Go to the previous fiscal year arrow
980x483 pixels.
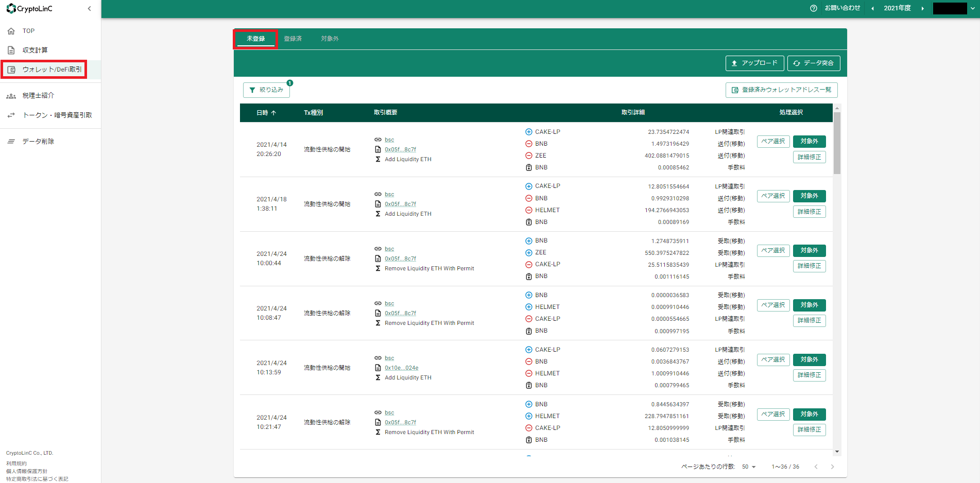click(x=872, y=8)
